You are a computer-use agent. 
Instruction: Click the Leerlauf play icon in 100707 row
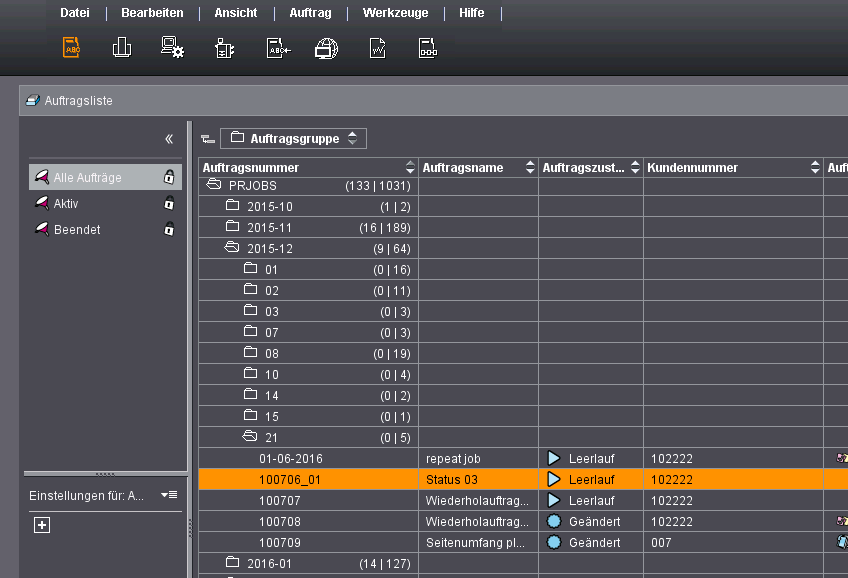pos(553,500)
